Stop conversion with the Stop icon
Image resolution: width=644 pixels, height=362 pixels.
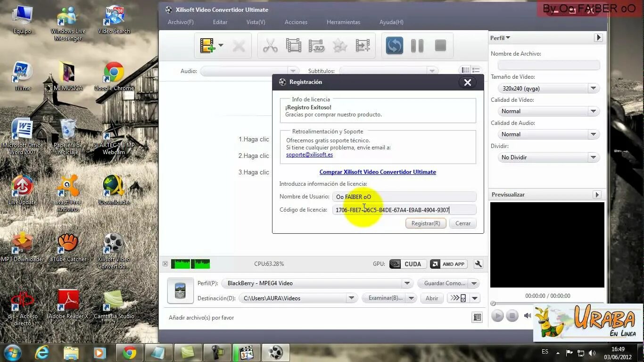(x=440, y=46)
